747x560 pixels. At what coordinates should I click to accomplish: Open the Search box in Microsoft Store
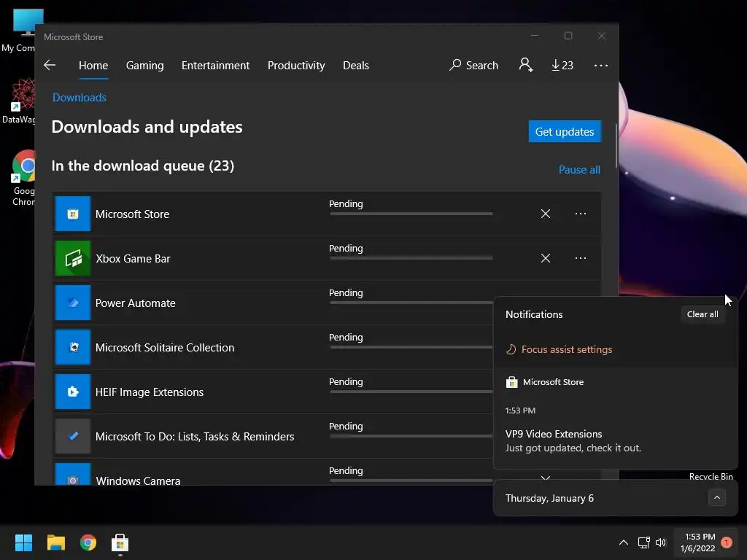click(473, 65)
